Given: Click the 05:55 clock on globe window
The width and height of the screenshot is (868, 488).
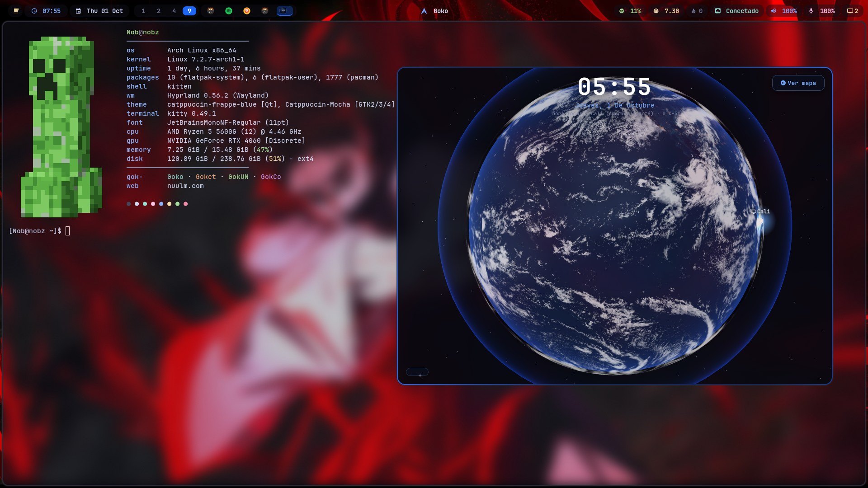Looking at the screenshot, I should pos(614,87).
